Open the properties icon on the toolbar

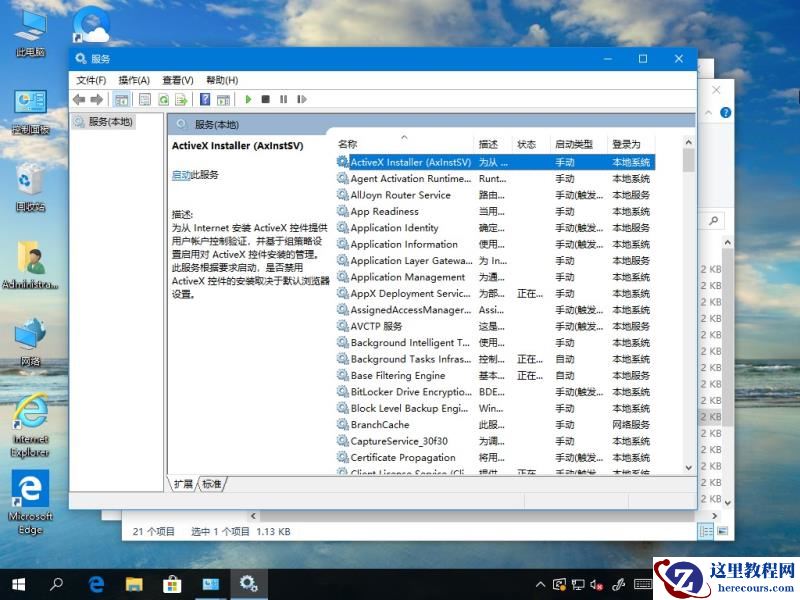click(x=143, y=99)
